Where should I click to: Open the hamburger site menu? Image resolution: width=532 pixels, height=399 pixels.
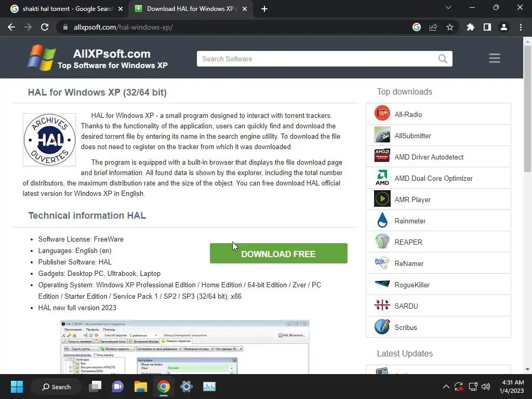click(495, 58)
